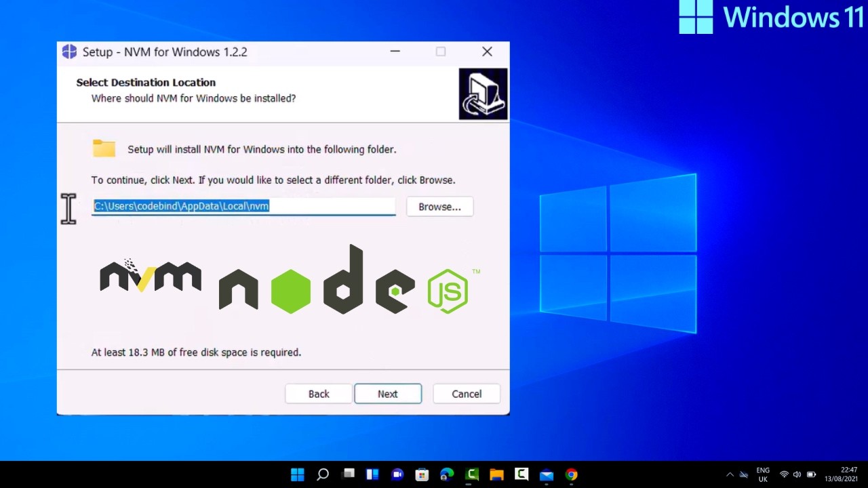
Task: Click the destination folder path field
Action: point(243,206)
